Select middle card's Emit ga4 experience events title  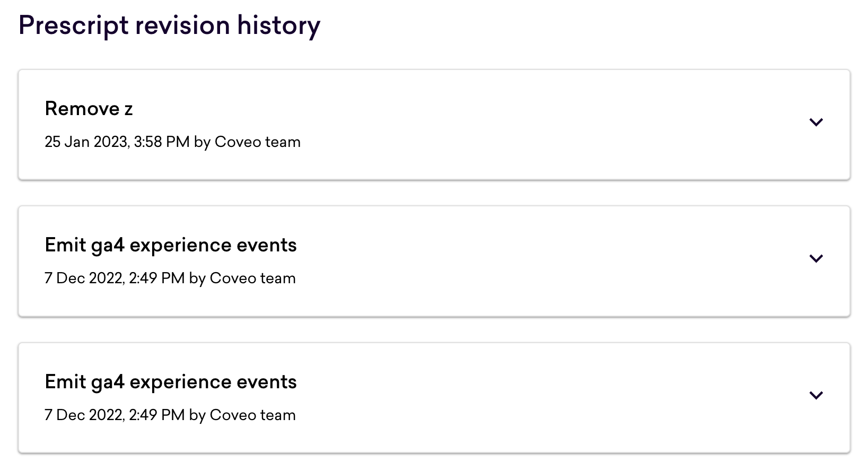[171, 246]
